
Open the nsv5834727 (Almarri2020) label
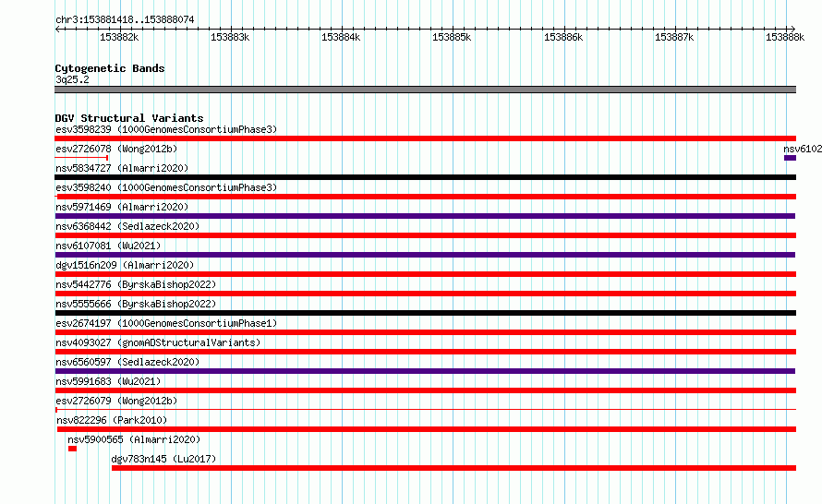(122, 168)
